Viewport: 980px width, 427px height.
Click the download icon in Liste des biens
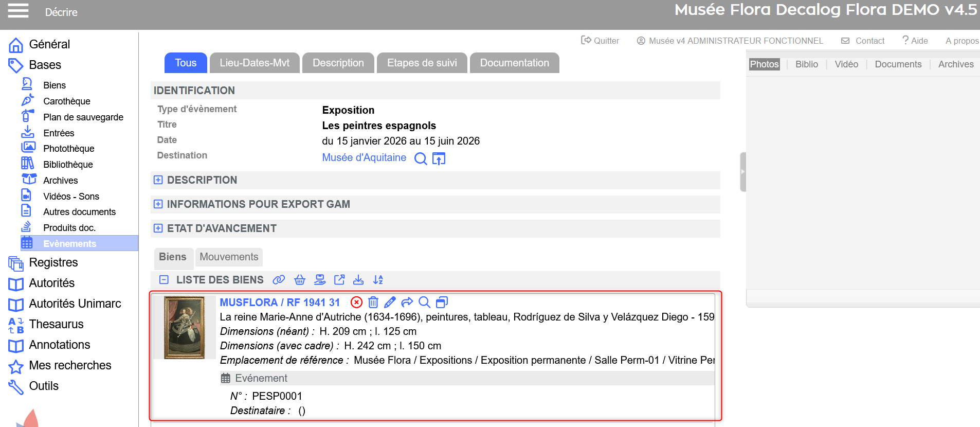click(x=358, y=280)
